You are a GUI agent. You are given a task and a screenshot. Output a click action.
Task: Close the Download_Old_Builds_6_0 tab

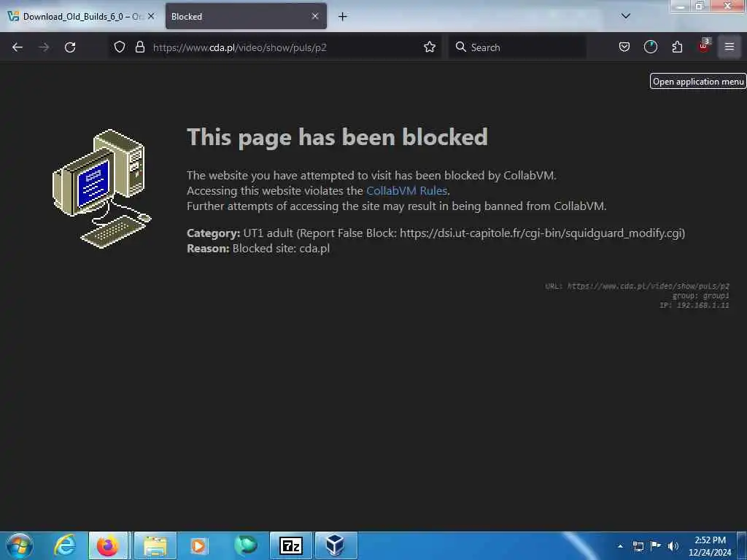coord(151,16)
